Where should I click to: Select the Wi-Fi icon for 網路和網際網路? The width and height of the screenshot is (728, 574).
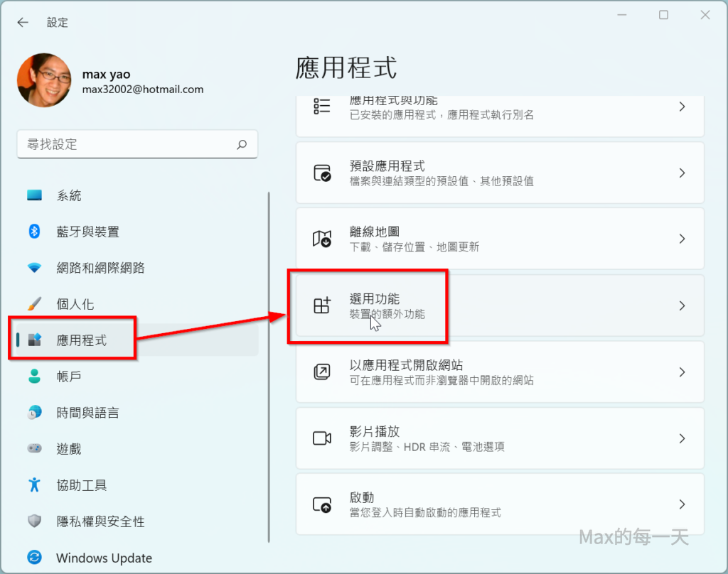click(x=34, y=268)
